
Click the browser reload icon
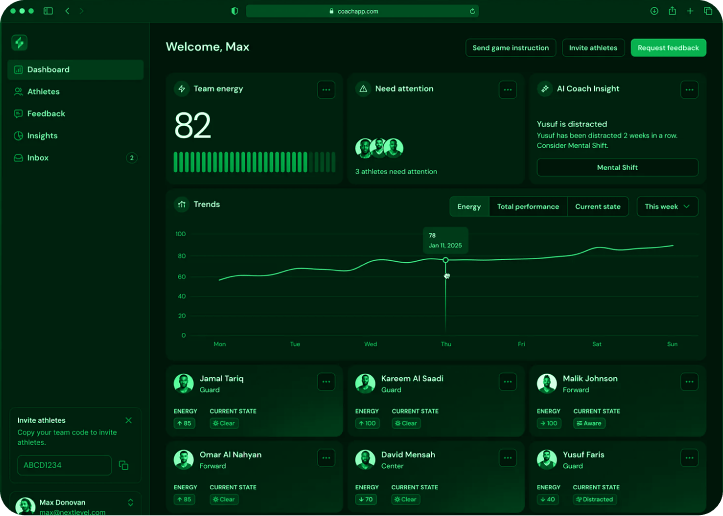point(472,11)
